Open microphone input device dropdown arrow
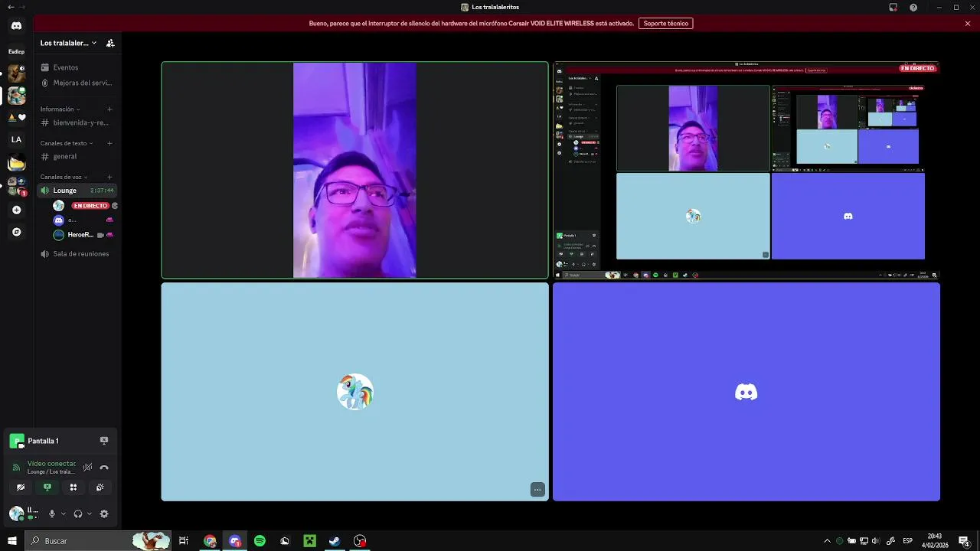This screenshot has height=551, width=980. pyautogui.click(x=64, y=514)
